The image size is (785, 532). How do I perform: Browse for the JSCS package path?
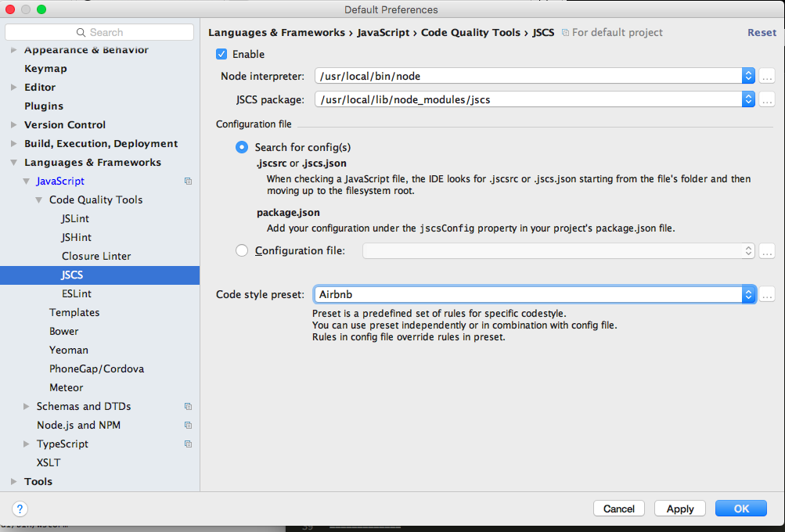pyautogui.click(x=766, y=99)
